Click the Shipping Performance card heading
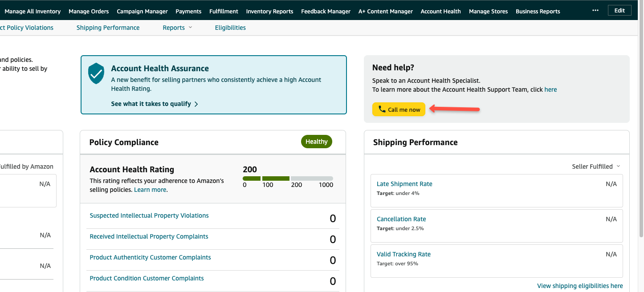Viewport: 644px width, 292px height. click(416, 142)
